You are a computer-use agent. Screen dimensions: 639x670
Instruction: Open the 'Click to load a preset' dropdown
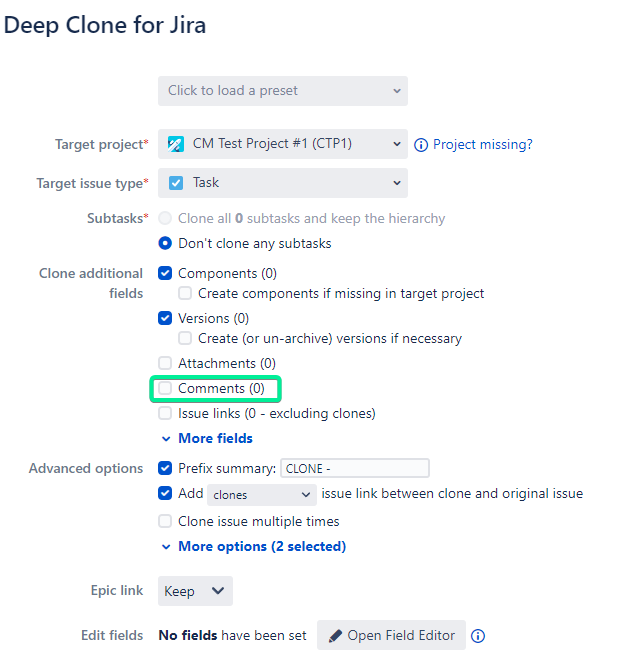283,91
